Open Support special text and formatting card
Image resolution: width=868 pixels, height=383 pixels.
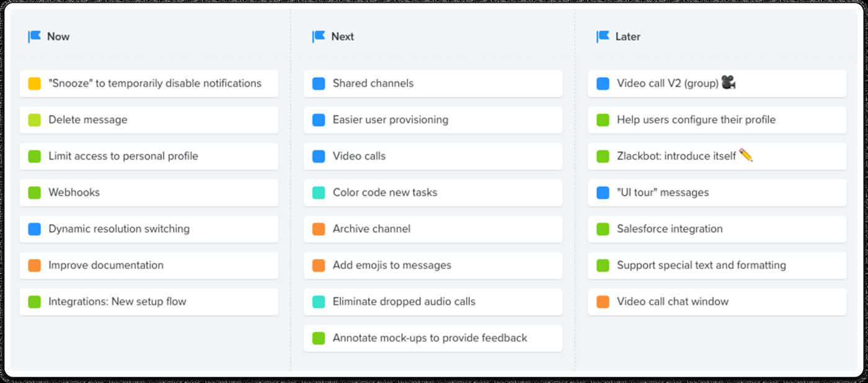pyautogui.click(x=717, y=265)
